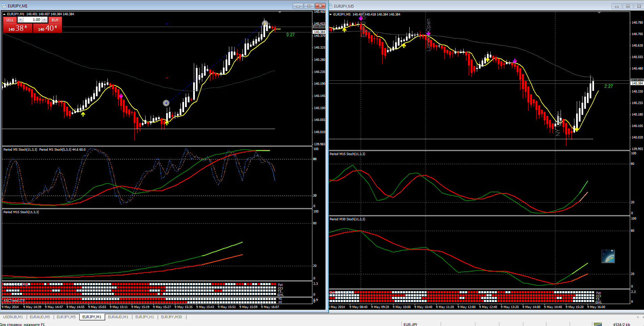
Task: Click the 2:27 candle timer on the M5 chart
Action: click(609, 86)
